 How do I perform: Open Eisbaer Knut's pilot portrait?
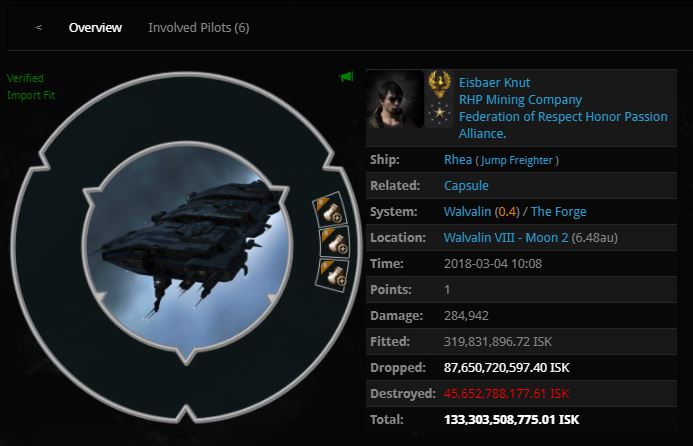click(x=395, y=99)
